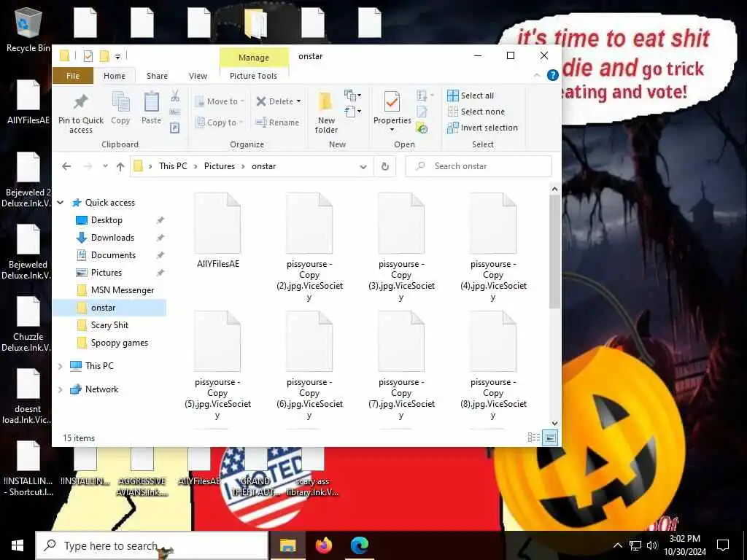Click the Pin to Quick access icon
The image size is (747, 560).
click(80, 101)
